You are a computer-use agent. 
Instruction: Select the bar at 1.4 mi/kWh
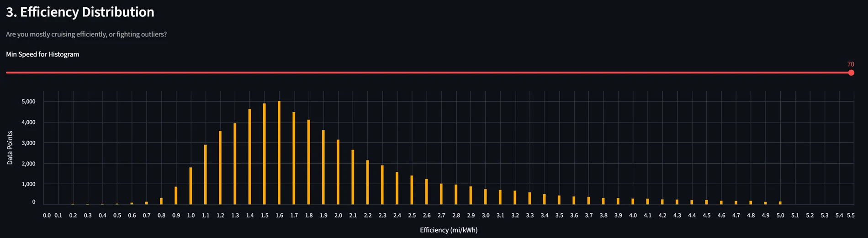coord(249,157)
